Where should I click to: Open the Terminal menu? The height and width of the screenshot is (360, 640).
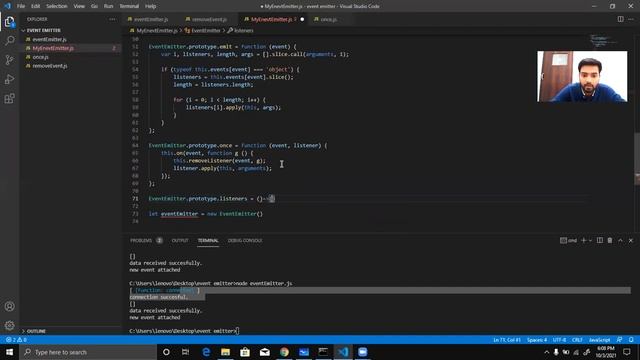[129, 6]
